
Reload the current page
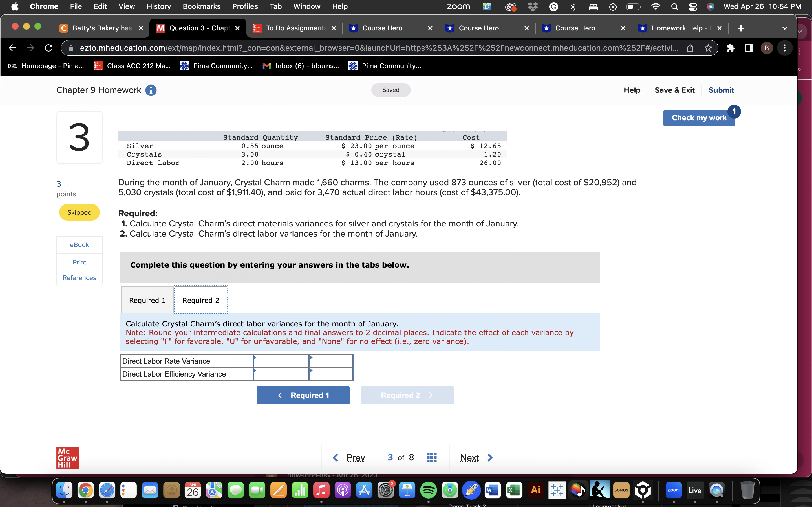(48, 48)
